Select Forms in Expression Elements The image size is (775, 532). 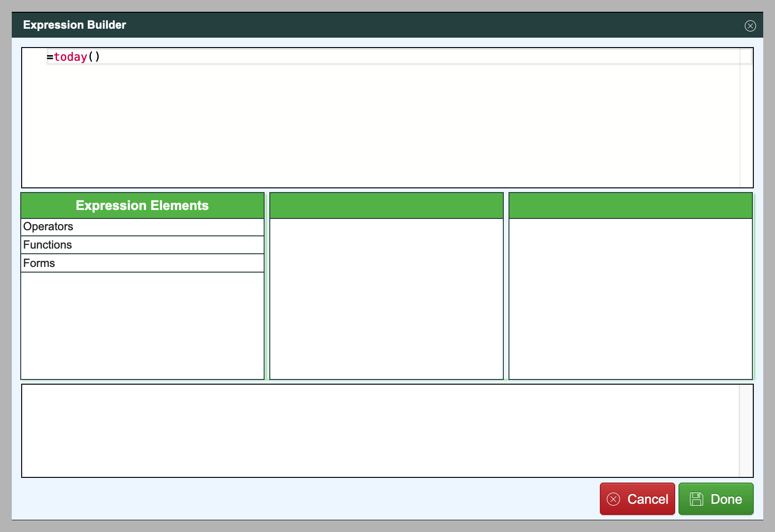[x=142, y=263]
